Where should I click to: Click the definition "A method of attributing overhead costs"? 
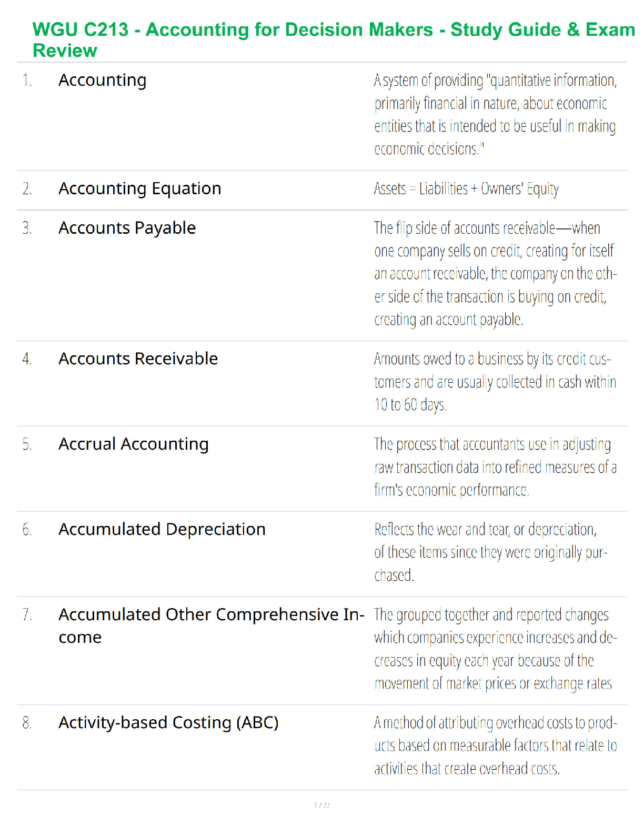[495, 746]
